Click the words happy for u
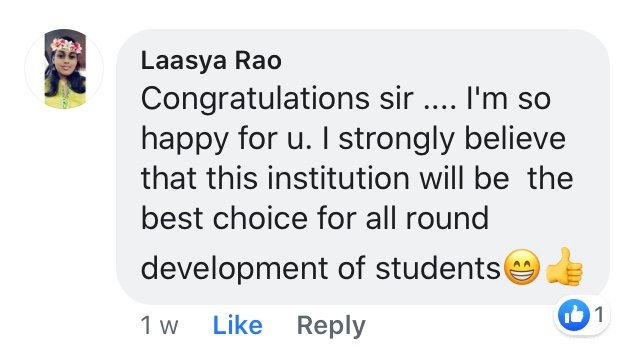 tap(226, 140)
